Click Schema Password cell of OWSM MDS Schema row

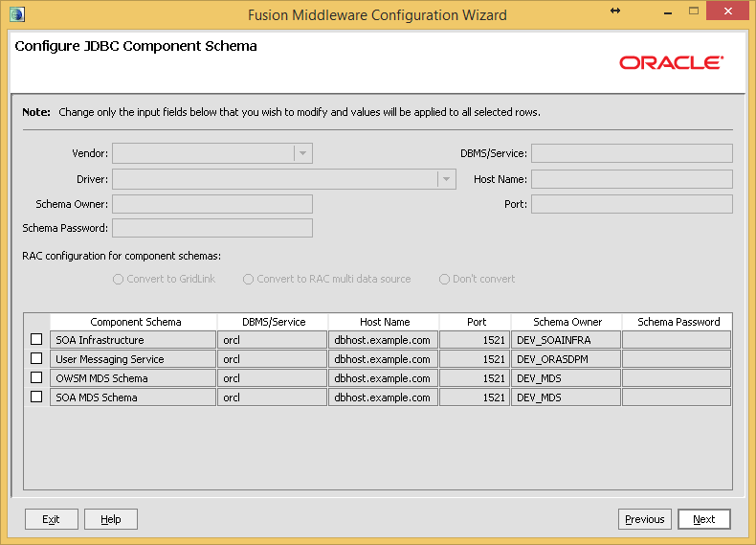677,378
